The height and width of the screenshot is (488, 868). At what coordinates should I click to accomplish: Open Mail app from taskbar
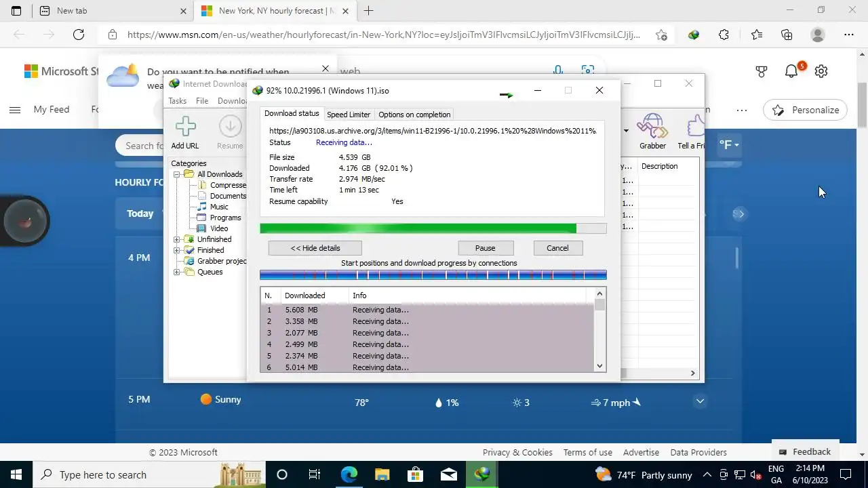[x=449, y=474]
